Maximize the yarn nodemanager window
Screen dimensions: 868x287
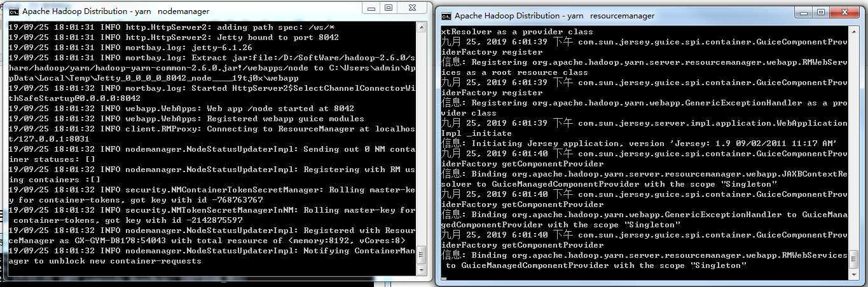(x=389, y=8)
